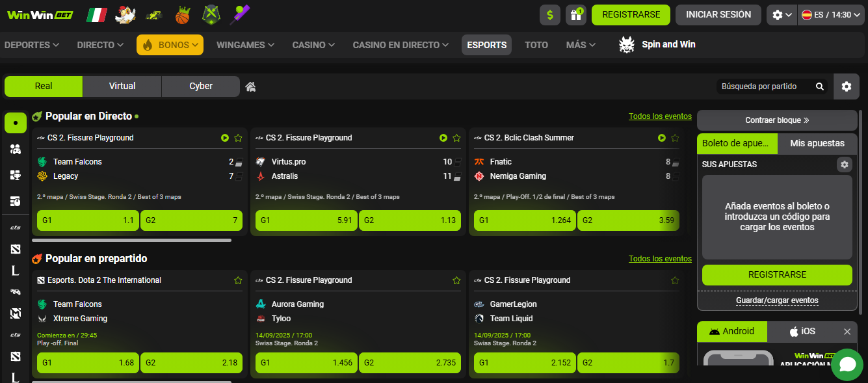Click the INICIAR SESIÓN button
Screen dimensions: 868x383
pos(718,14)
